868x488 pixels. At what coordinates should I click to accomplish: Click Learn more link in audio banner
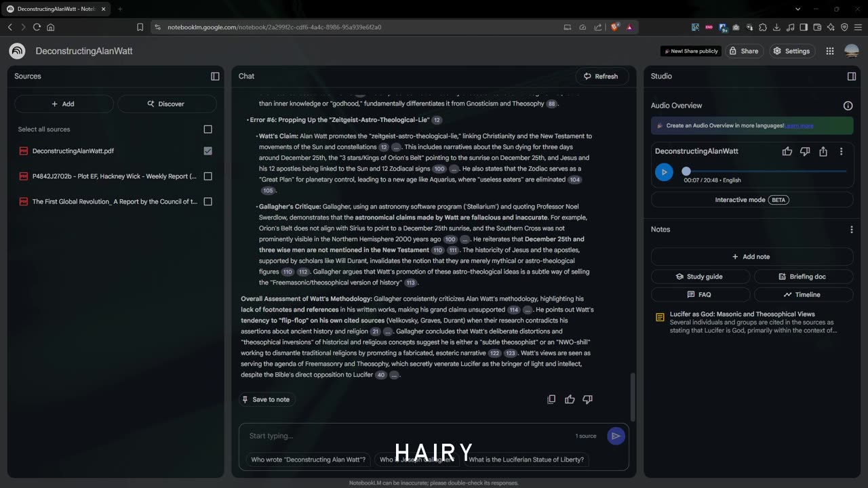point(799,125)
